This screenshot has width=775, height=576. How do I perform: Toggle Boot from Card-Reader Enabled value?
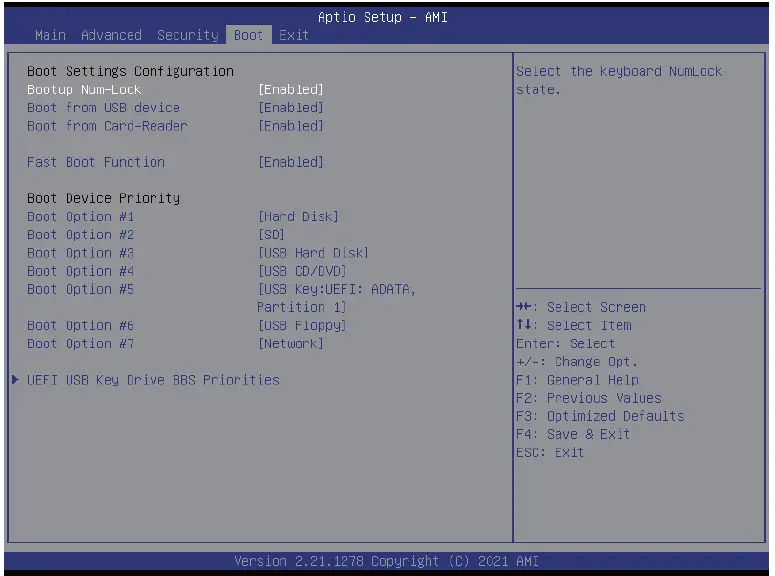tap(291, 126)
